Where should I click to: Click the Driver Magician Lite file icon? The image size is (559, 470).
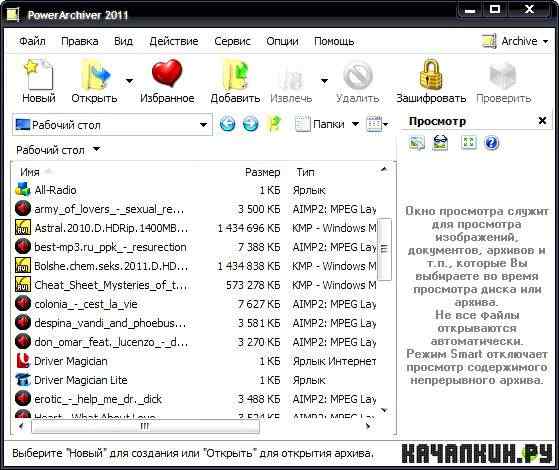point(23,380)
